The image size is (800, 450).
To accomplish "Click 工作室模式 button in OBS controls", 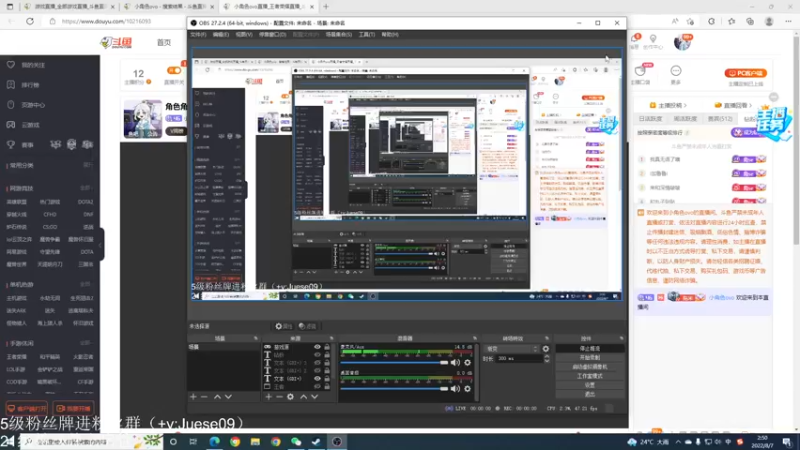I will (x=590, y=376).
